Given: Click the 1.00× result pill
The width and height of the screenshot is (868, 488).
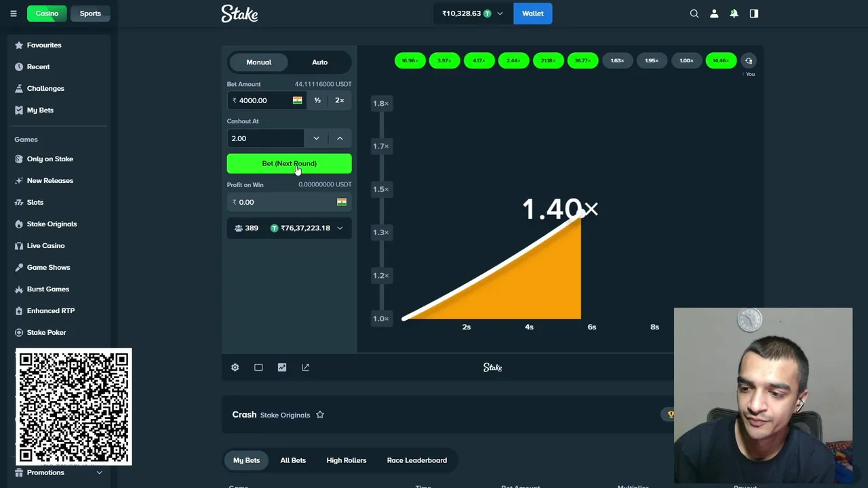Looking at the screenshot, I should pyautogui.click(x=686, y=61).
